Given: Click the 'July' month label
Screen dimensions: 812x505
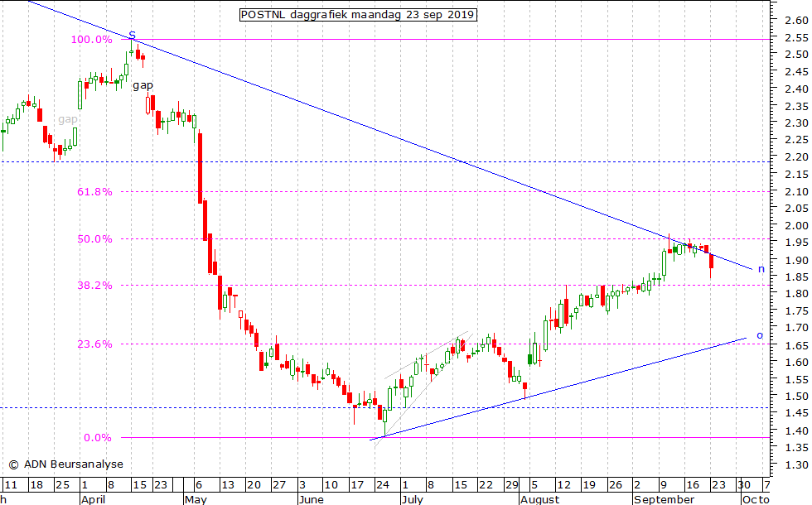Looking at the screenshot, I should (x=413, y=500).
